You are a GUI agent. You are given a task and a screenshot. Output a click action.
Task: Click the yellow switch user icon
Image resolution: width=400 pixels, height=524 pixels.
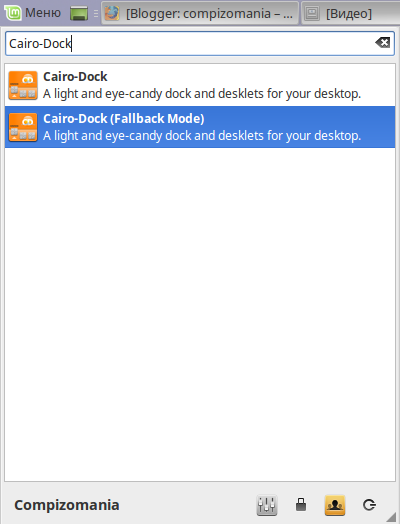point(335,505)
